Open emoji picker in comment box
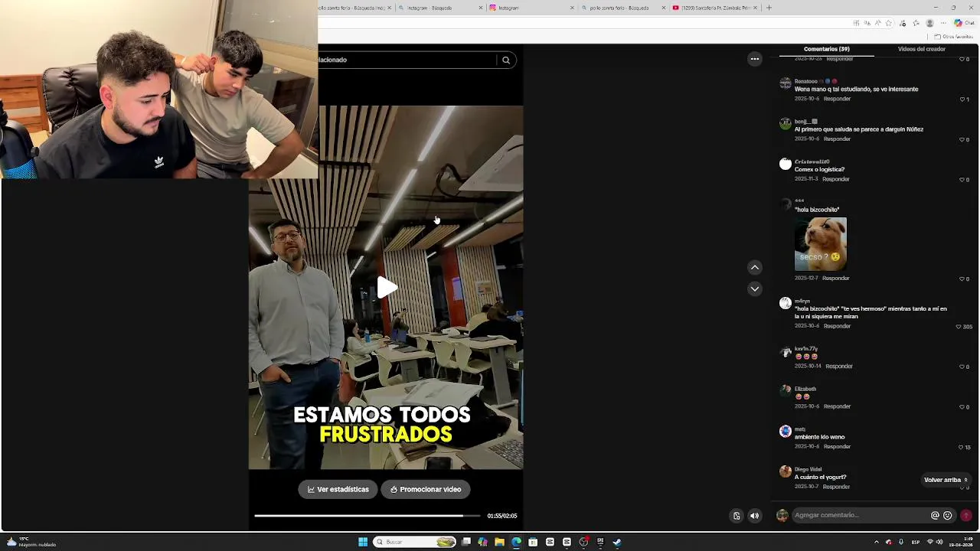Image resolution: width=980 pixels, height=551 pixels. coord(948,516)
